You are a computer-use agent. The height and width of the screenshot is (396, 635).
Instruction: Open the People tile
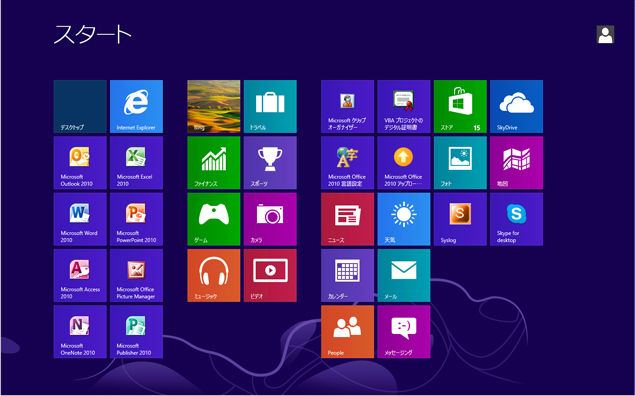click(x=347, y=332)
